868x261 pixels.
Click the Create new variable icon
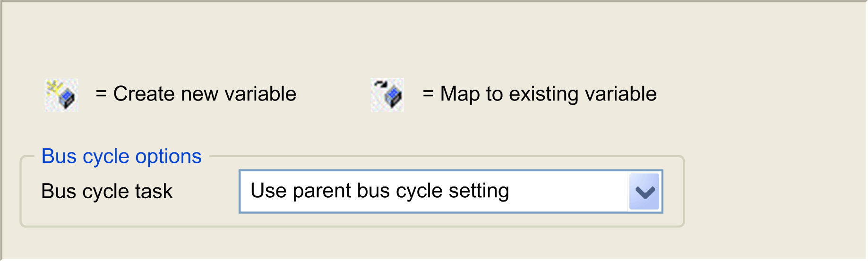[x=61, y=95]
